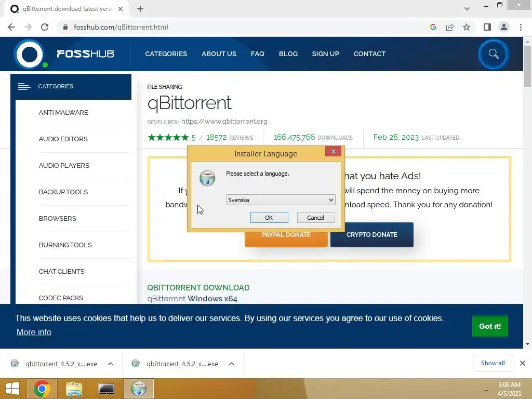
Task: Close the Installer Language dialog
Action: click(333, 151)
